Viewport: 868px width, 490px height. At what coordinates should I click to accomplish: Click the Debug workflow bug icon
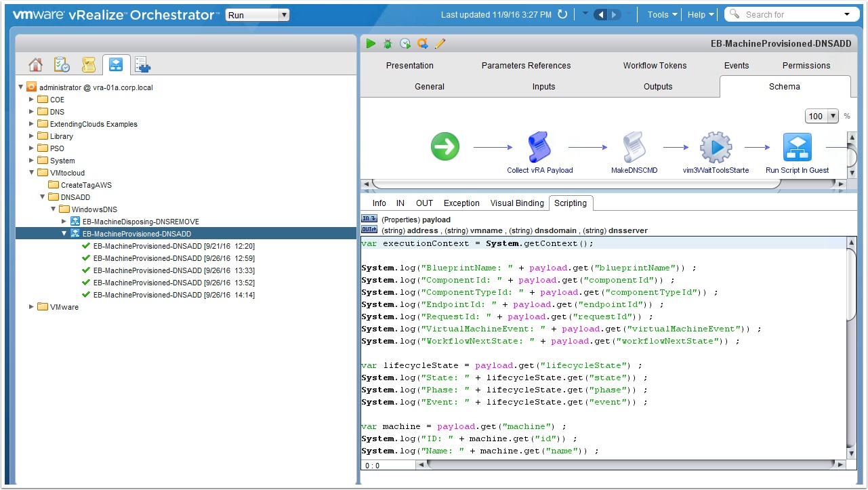(388, 43)
